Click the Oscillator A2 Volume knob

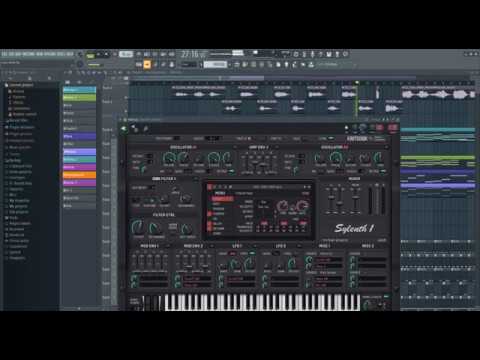coord(320,158)
